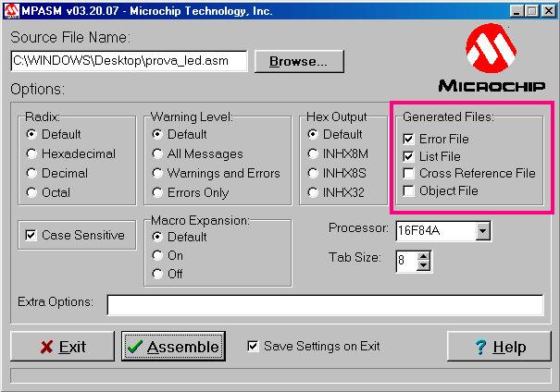Screen dimensions: 560x392
Task: Click the Assemble button
Action: tap(174, 347)
